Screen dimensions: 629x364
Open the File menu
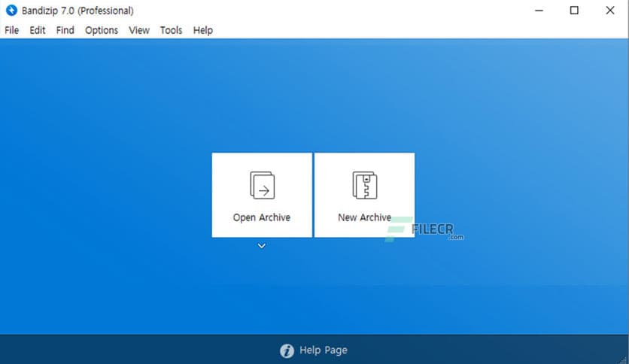coord(11,31)
